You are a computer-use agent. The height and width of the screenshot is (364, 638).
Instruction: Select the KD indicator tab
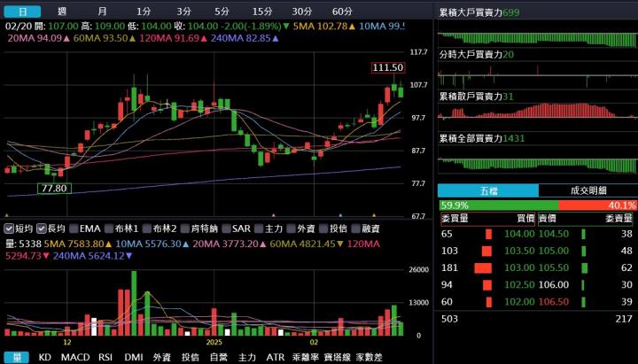(45, 358)
